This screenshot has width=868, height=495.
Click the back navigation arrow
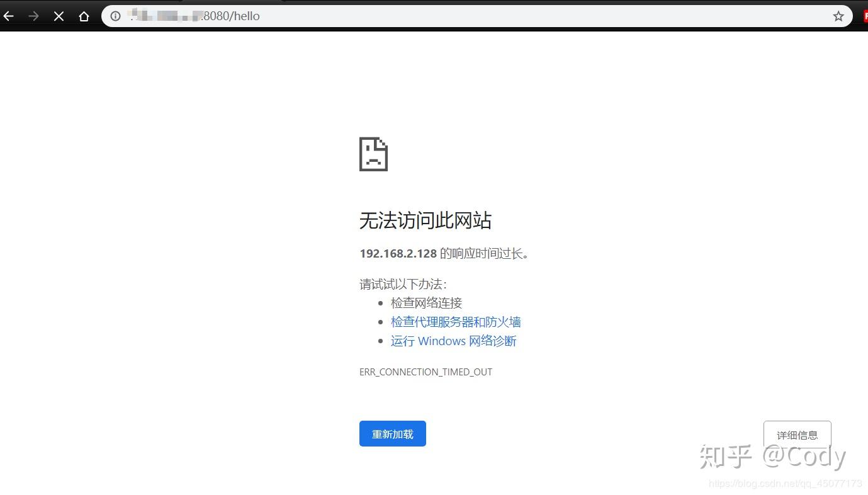coord(9,16)
